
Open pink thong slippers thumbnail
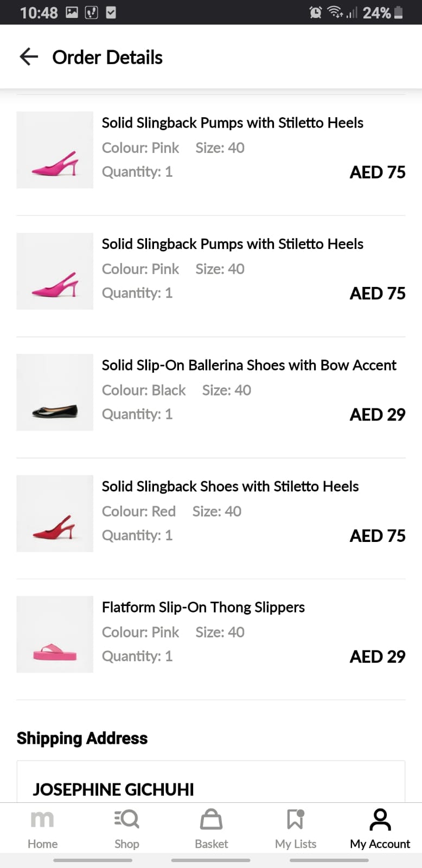[55, 635]
